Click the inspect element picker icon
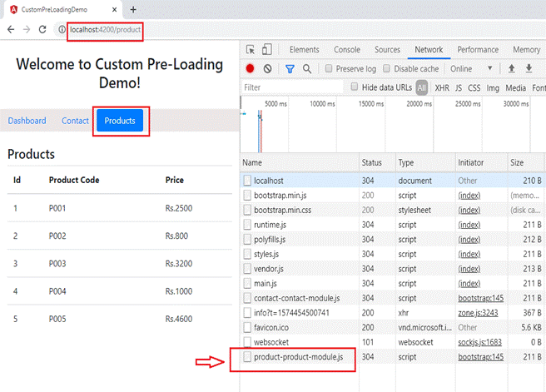Viewport: 546px width, 392px height. pos(251,50)
